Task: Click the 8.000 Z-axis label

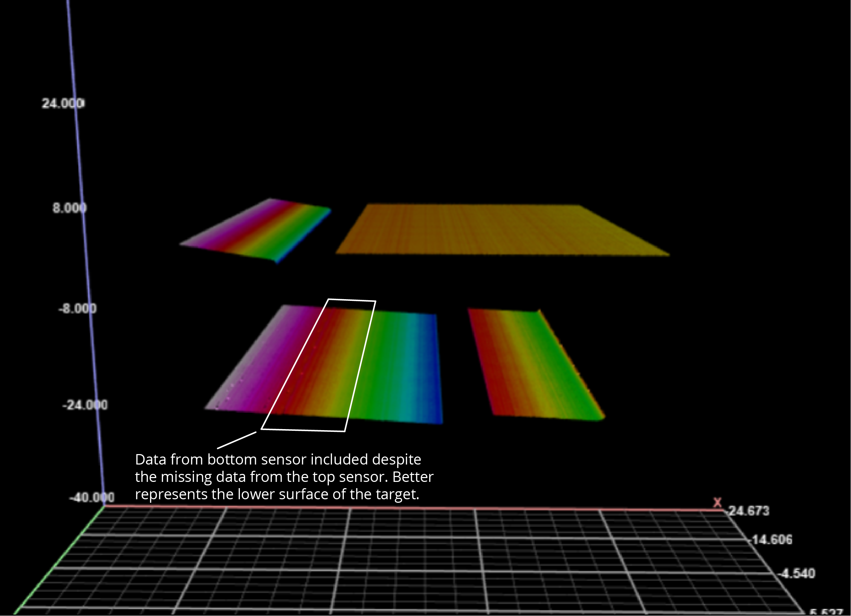Action: (x=70, y=208)
